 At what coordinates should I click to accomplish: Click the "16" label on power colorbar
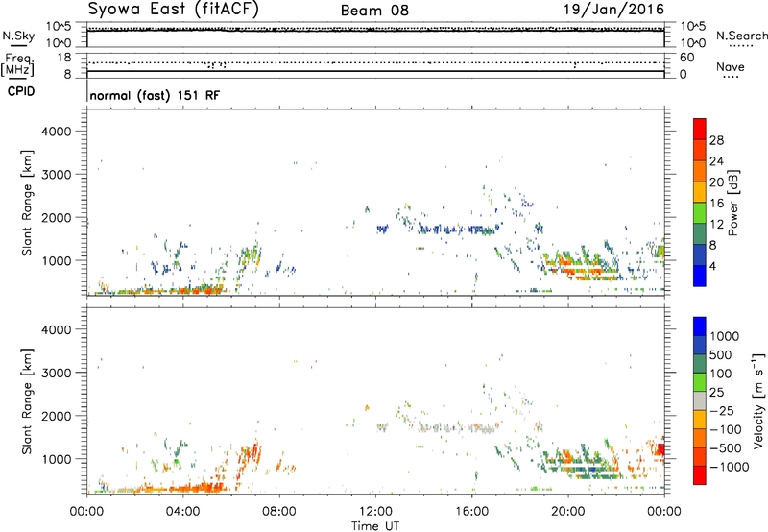pyautogui.click(x=716, y=203)
